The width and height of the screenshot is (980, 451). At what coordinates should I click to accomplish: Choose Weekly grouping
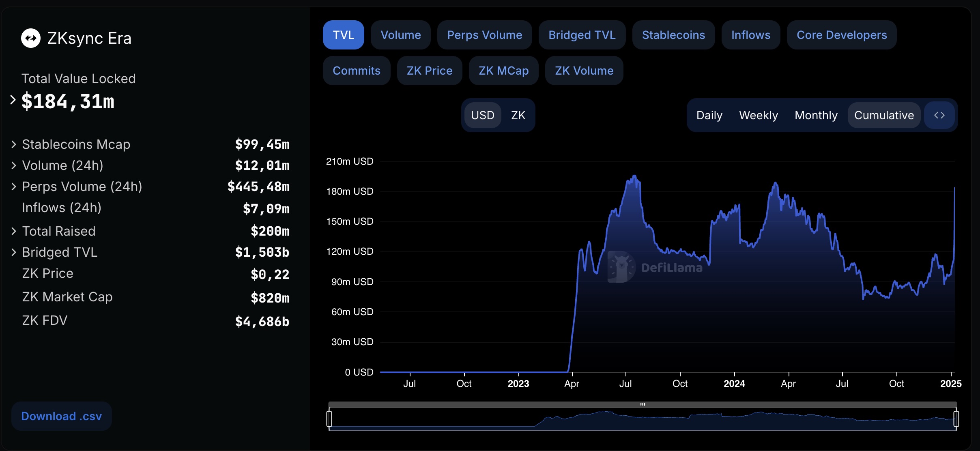point(759,115)
